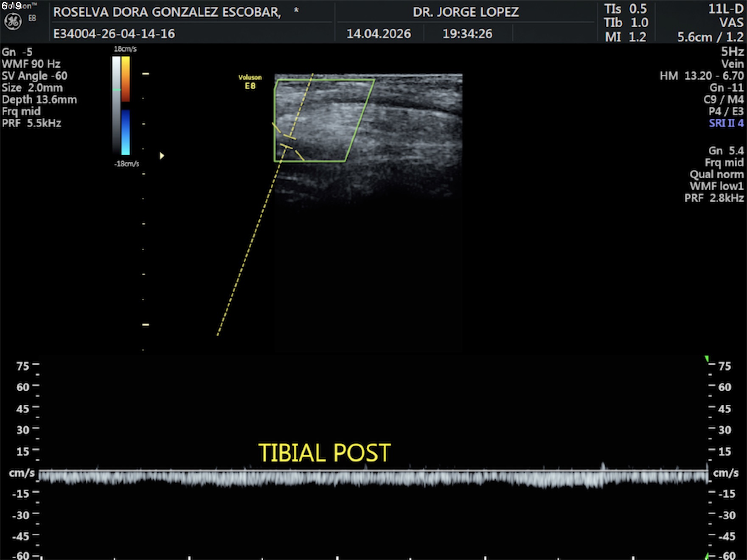This screenshot has width=747, height=560.
Task: Click the grayscale map bar
Action: [x=116, y=105]
